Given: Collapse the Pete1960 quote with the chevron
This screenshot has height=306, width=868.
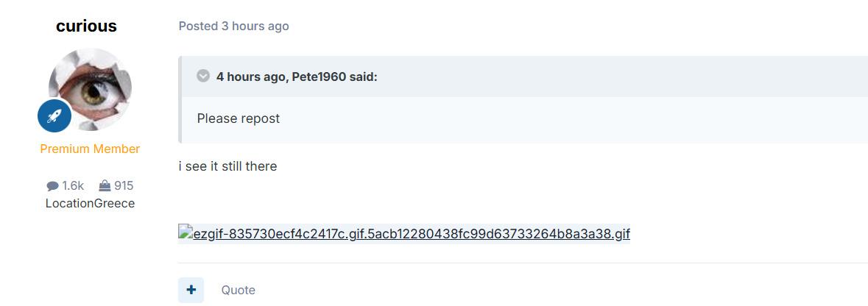Looking at the screenshot, I should point(203,76).
